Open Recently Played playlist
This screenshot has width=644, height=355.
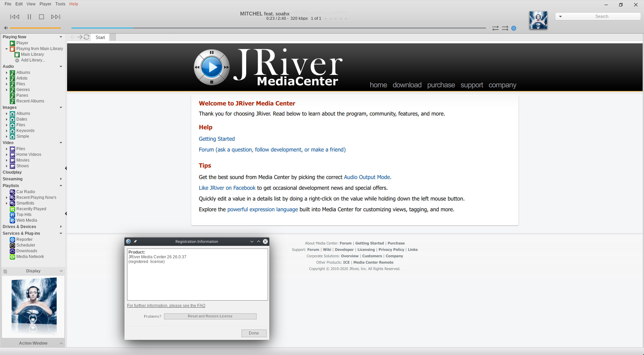31,209
